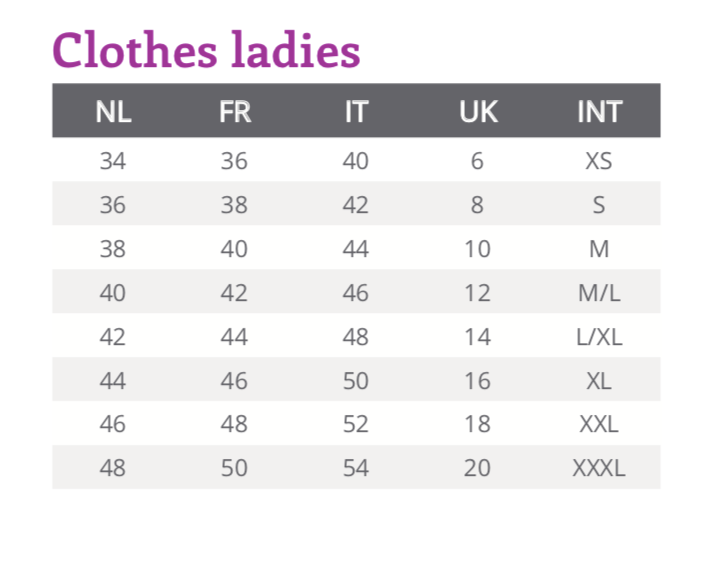
Task: Click the "Clothes ladies" heading
Action: pyautogui.click(x=206, y=49)
